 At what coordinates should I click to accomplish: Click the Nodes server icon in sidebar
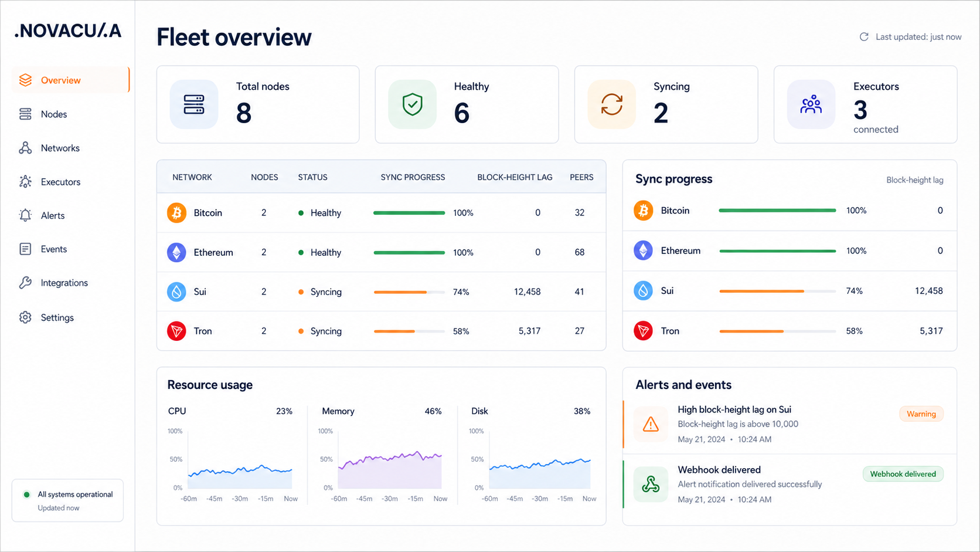(25, 114)
